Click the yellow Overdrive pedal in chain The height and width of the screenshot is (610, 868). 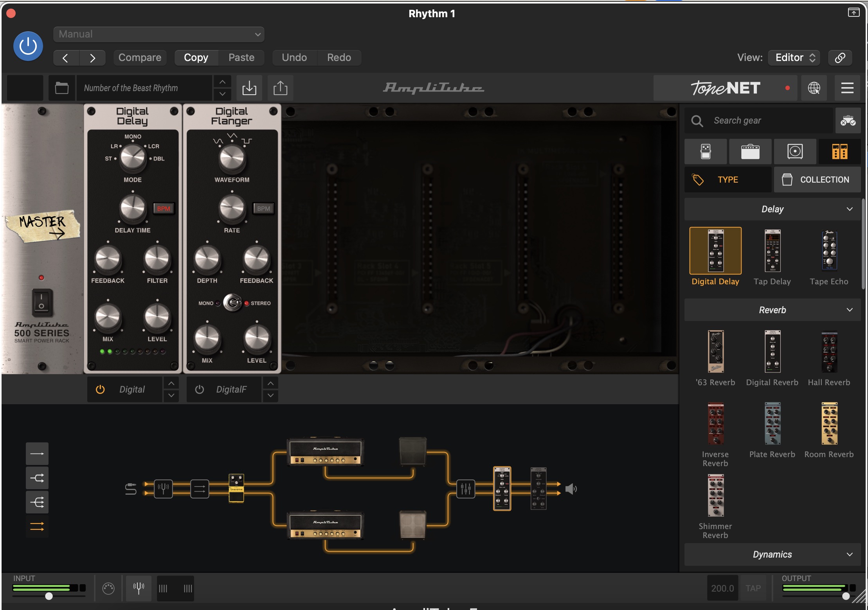point(236,488)
